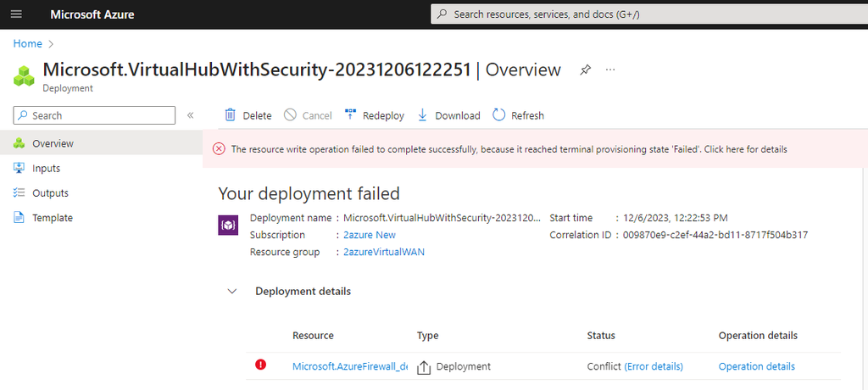Open the Microsoft.AzureFirewall_de resource link
This screenshot has height=390, width=868.
(x=350, y=366)
